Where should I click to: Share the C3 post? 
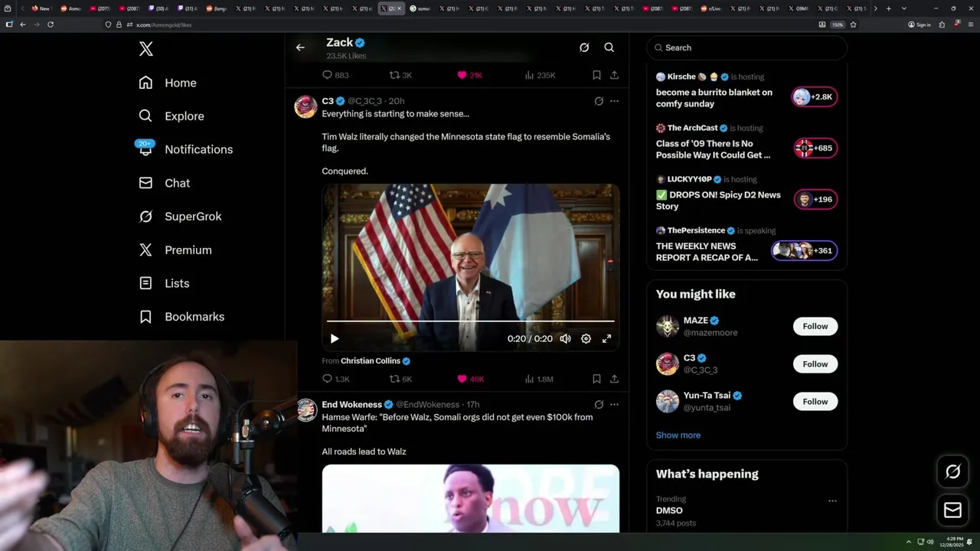pos(614,379)
